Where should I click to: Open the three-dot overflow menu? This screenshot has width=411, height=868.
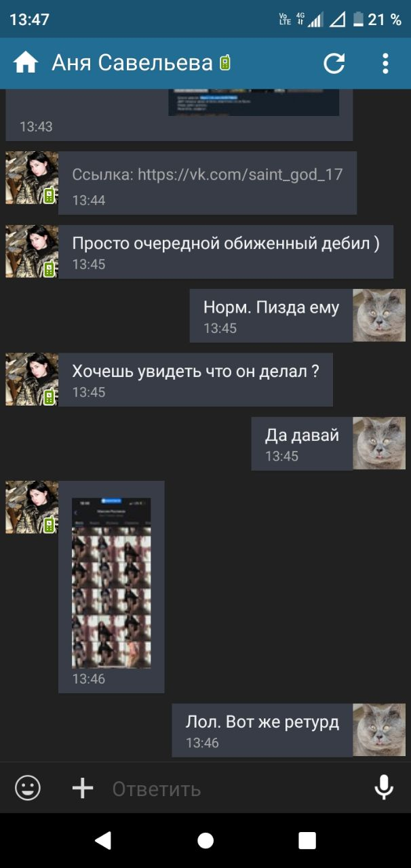385,63
